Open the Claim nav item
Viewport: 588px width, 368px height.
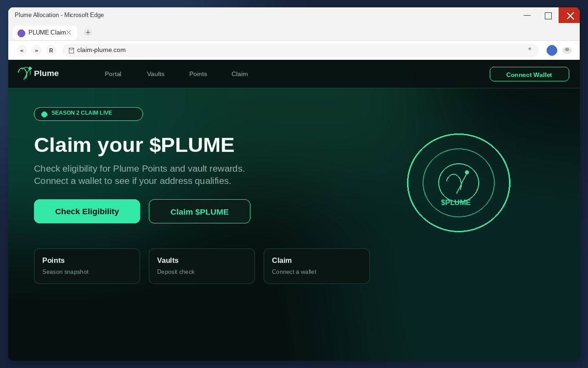(x=240, y=74)
